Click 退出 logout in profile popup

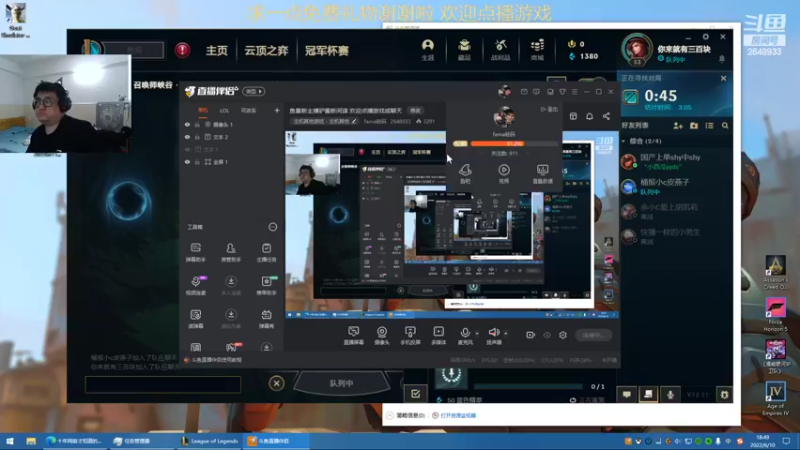pyautogui.click(x=549, y=109)
